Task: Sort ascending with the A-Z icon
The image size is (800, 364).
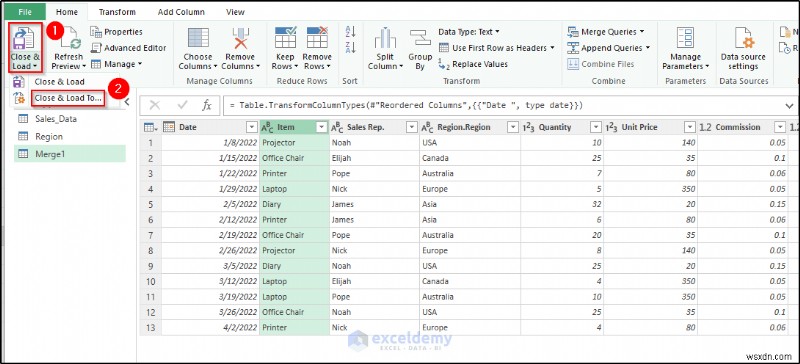Action: click(x=350, y=32)
